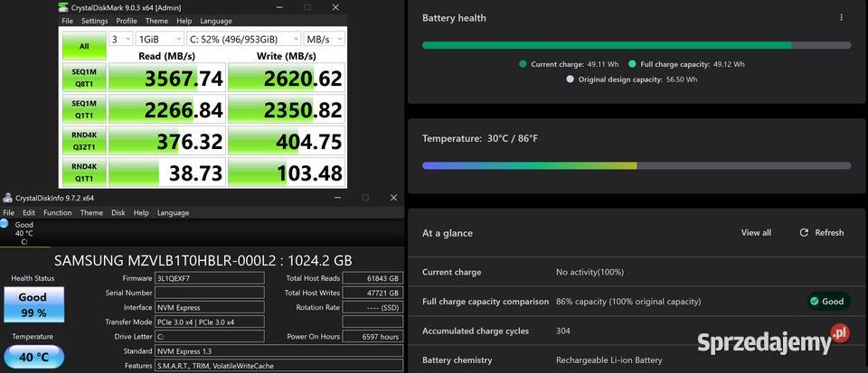868x373 pixels.
Task: Click the empty Serial Number field
Action: click(x=210, y=293)
